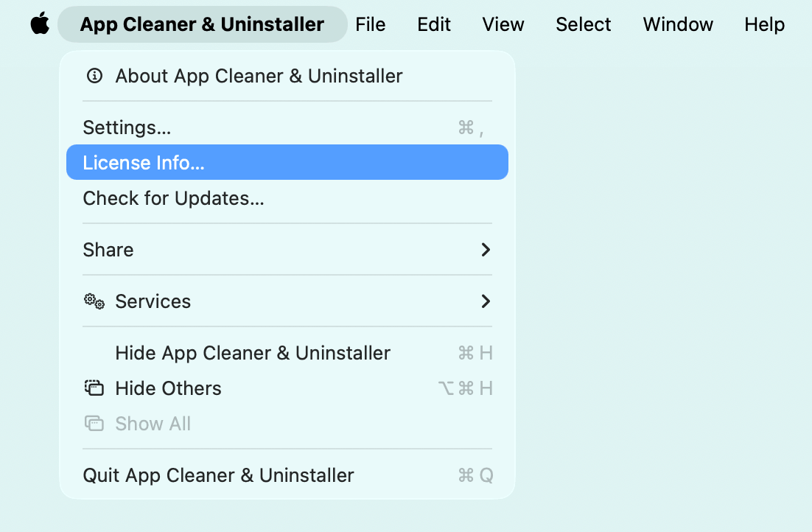Select License Info

pyautogui.click(x=144, y=162)
